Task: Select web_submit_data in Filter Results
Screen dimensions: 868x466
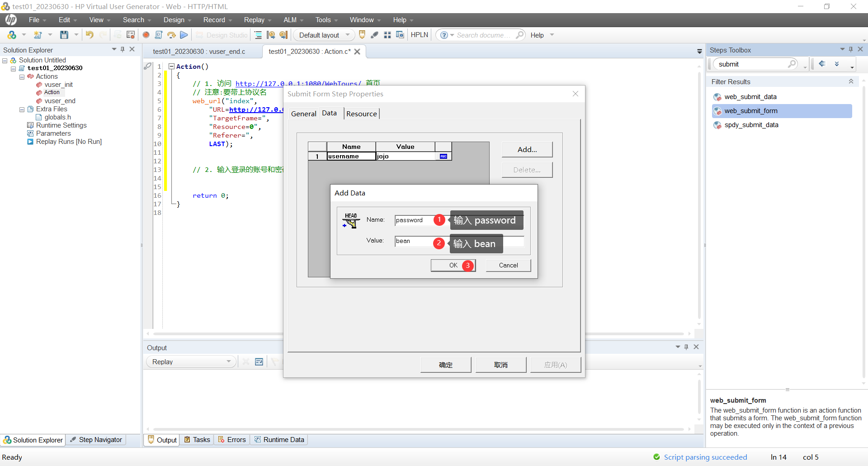Action: point(750,97)
